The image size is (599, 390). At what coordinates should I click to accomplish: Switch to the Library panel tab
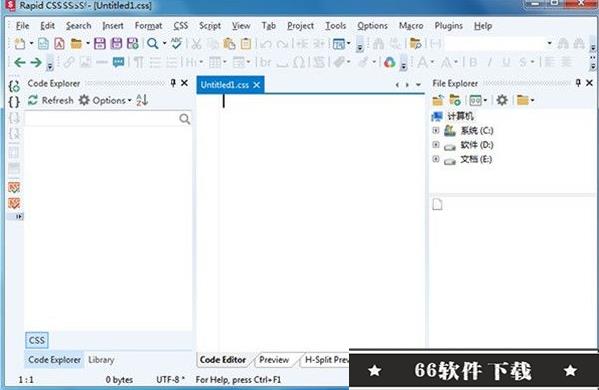(101, 360)
